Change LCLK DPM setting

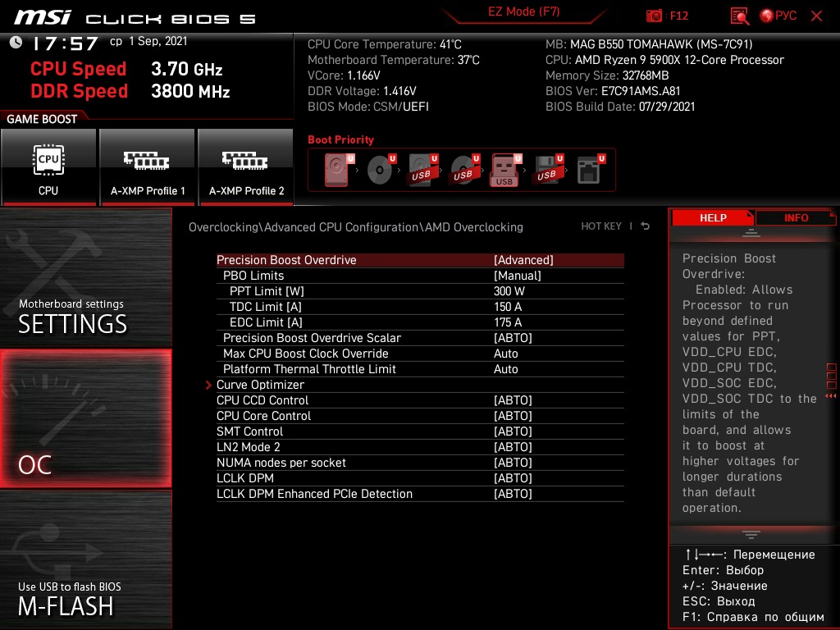tap(420, 478)
